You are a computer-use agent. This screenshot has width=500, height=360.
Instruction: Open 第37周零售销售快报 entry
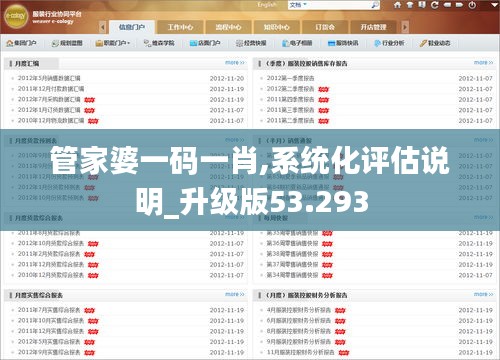pos(292,264)
